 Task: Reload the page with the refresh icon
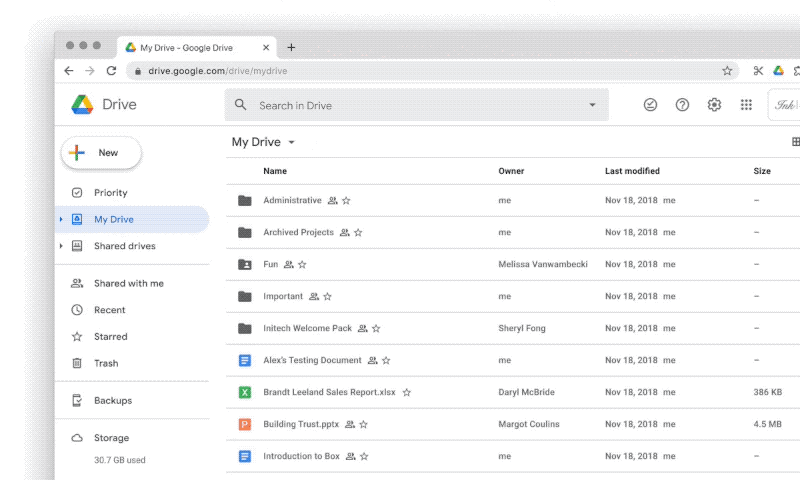(111, 71)
